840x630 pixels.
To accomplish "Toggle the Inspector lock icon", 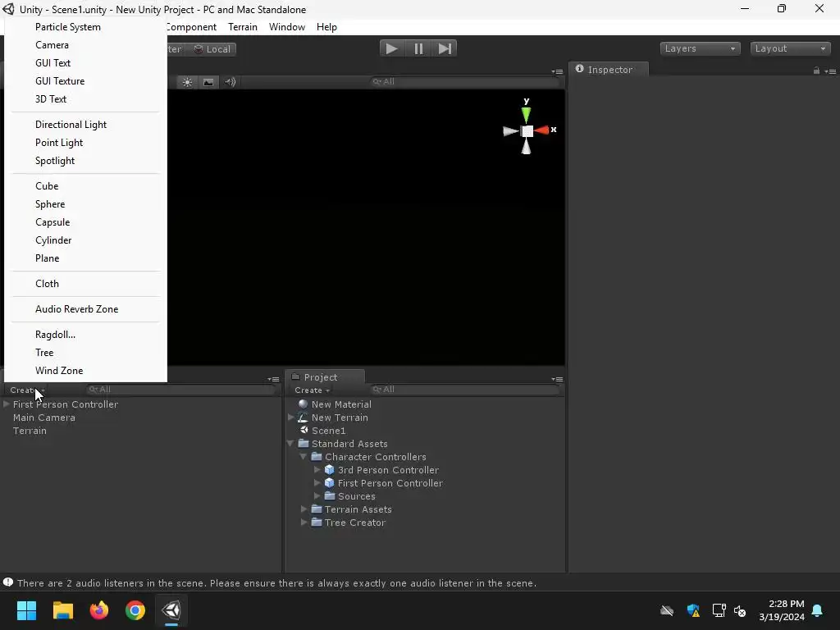I will pos(816,71).
